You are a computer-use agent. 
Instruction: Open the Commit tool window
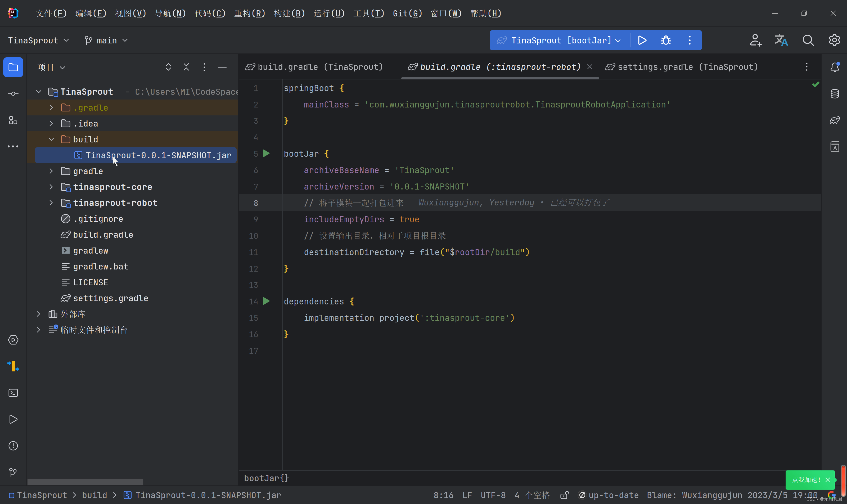click(13, 94)
